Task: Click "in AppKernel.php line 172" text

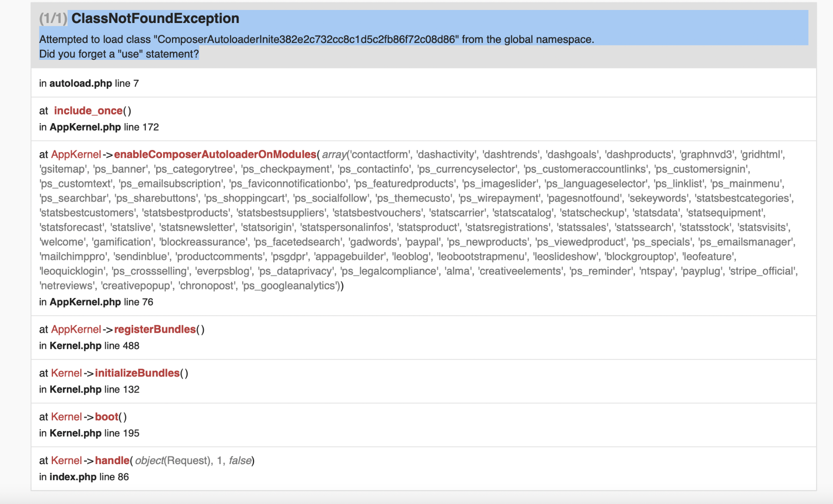Action: coord(99,127)
